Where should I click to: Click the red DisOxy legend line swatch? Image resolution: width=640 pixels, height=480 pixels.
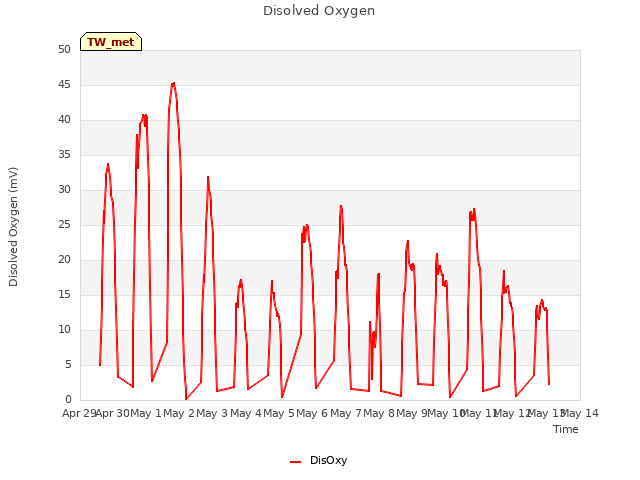point(296,462)
